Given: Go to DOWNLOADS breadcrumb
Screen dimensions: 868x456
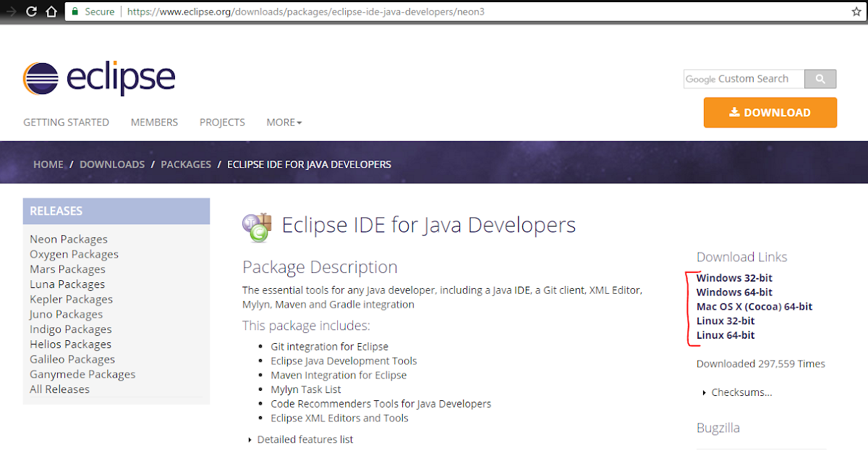Looking at the screenshot, I should click(112, 164).
